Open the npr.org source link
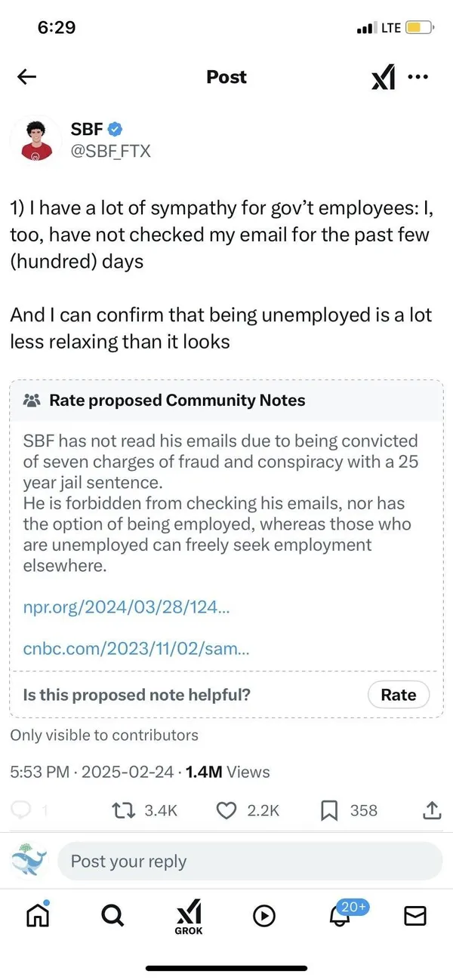 (126, 608)
